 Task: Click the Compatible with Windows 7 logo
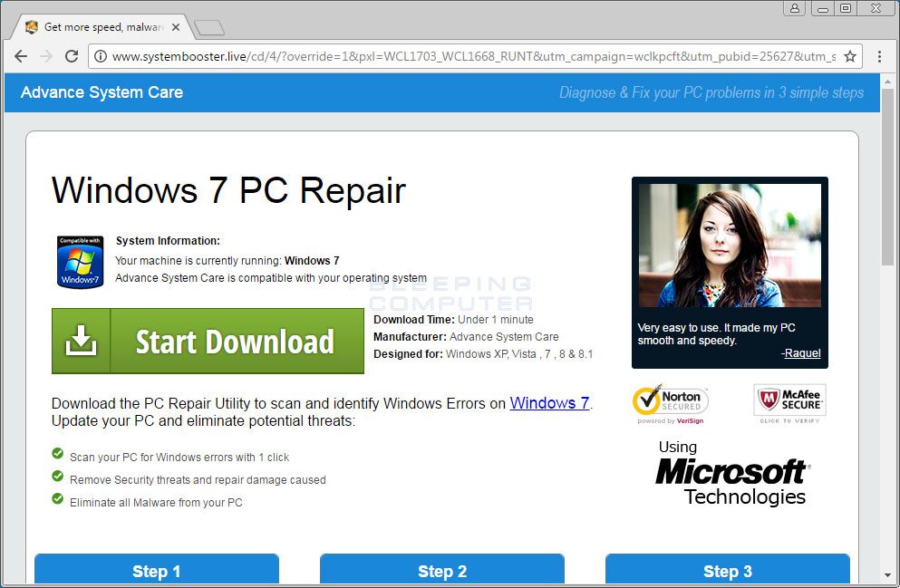(x=80, y=262)
